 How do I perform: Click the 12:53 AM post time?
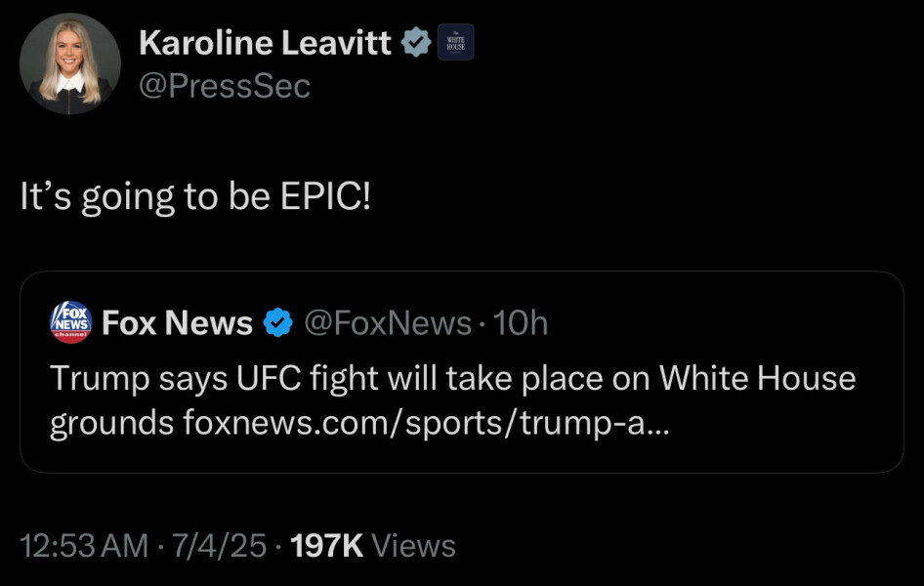pyautogui.click(x=85, y=545)
